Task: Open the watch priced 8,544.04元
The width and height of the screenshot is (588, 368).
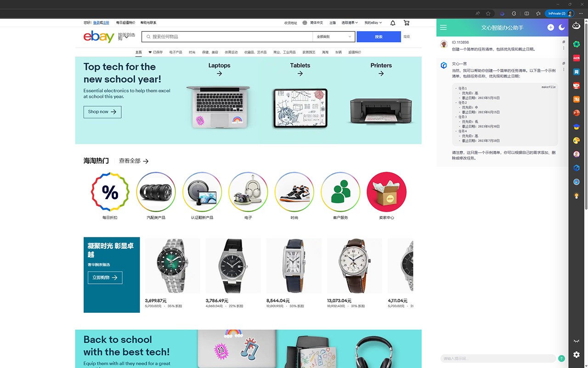Action: click(294, 266)
